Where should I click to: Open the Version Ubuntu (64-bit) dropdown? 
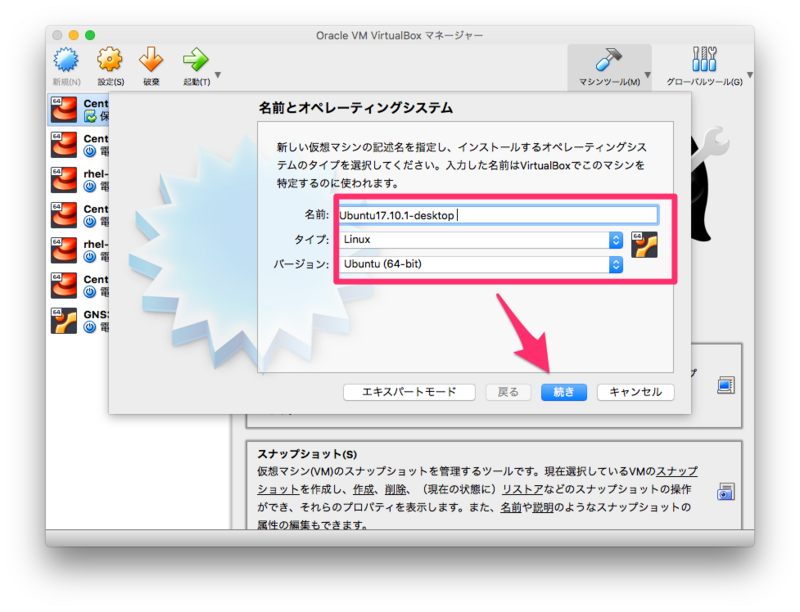point(481,264)
